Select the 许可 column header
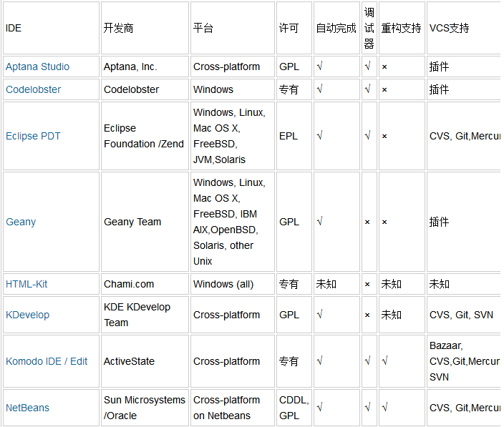Screen dimensions: 504x427 tap(289, 28)
